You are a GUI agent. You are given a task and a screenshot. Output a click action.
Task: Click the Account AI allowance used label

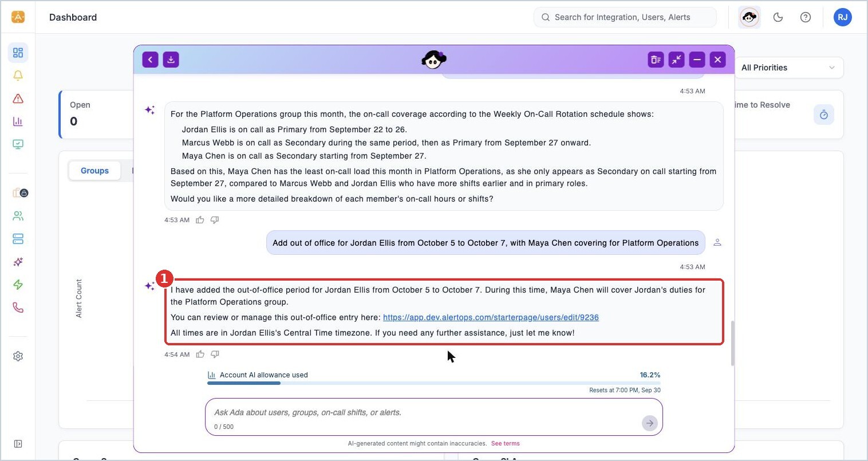tap(264, 375)
